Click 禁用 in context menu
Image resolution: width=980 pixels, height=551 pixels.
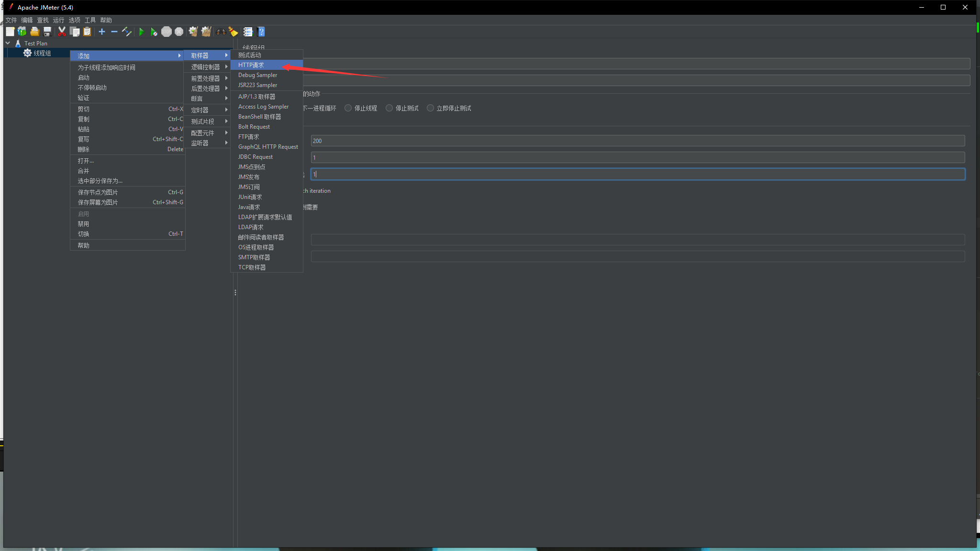pyautogui.click(x=83, y=224)
